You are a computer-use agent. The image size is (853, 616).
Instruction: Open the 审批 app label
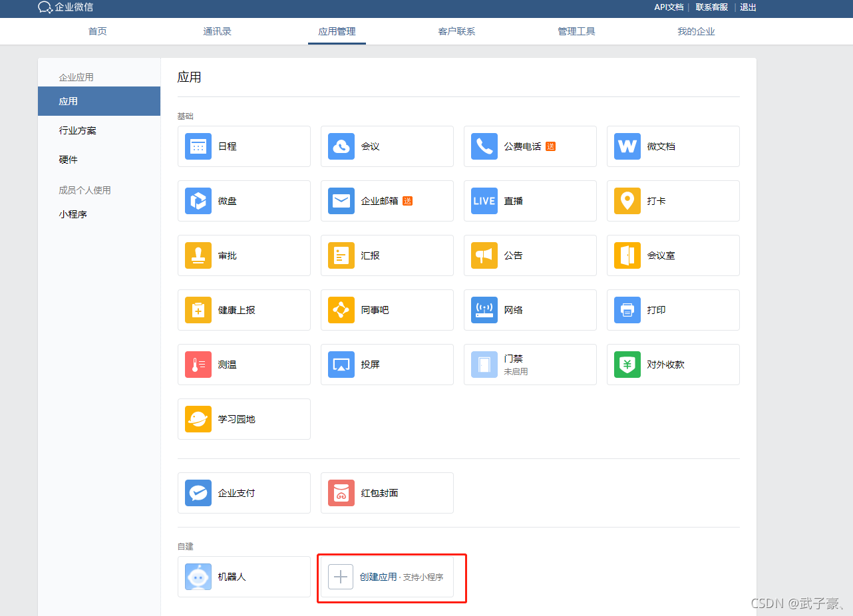pos(228,255)
